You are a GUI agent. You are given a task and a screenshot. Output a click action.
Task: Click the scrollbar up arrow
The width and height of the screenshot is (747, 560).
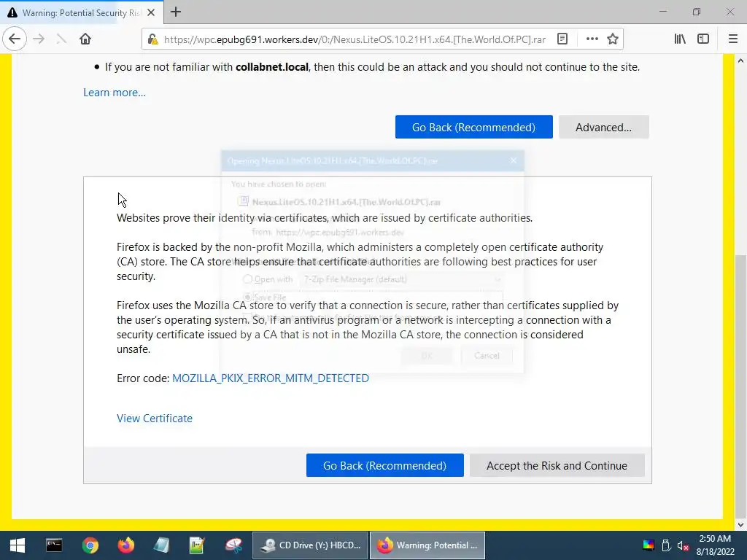[740, 61]
